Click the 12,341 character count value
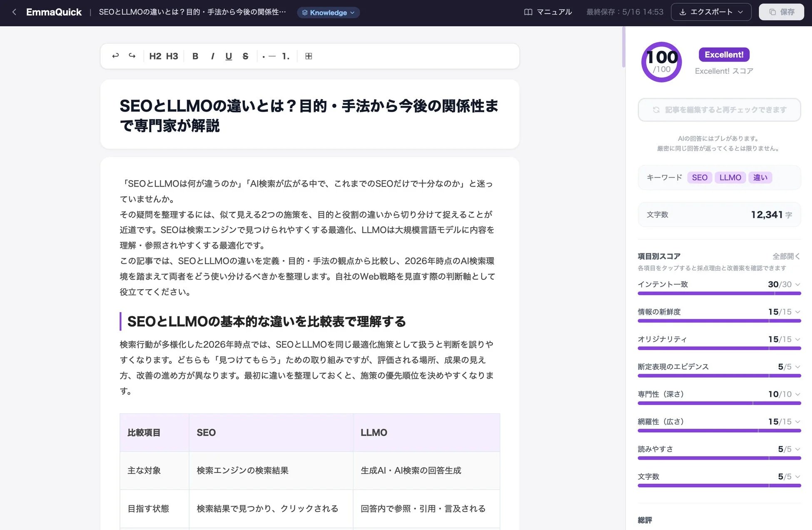Viewport: 812px width, 530px height. (x=767, y=215)
